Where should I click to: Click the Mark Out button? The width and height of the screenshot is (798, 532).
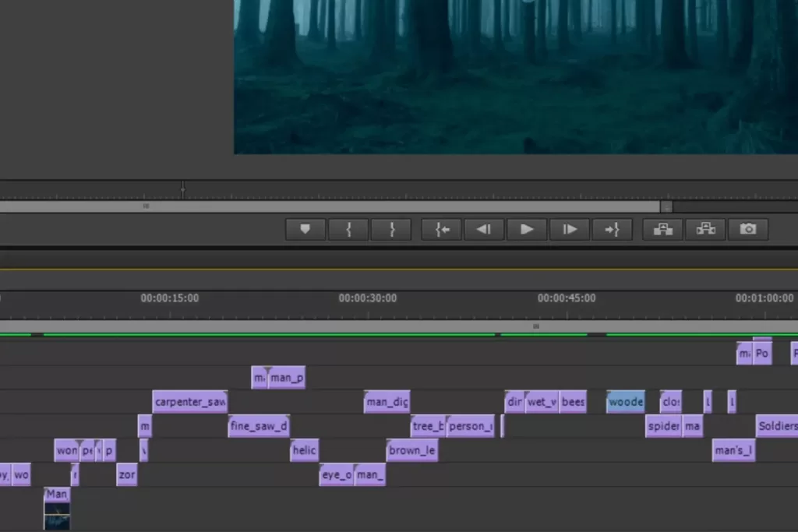tap(391, 229)
